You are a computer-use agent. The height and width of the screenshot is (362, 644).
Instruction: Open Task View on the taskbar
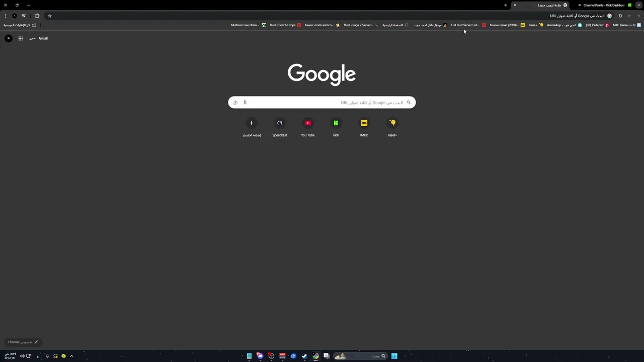pos(327,356)
